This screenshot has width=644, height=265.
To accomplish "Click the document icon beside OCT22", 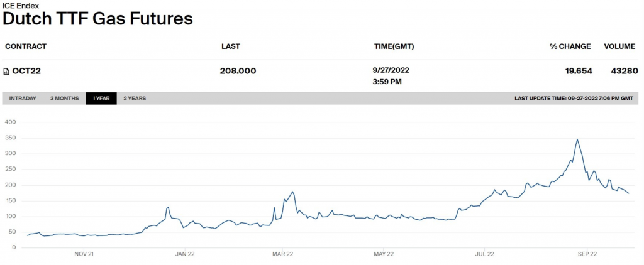I will tap(6, 71).
